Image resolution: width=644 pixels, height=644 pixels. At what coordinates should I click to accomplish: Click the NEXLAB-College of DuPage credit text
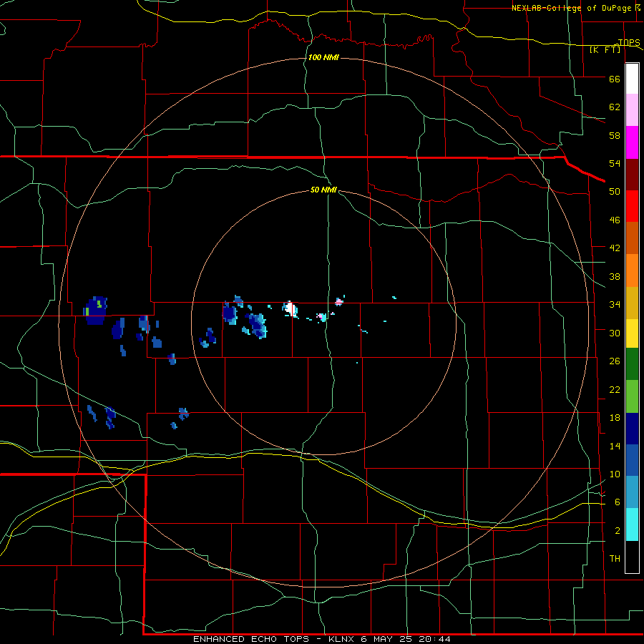pyautogui.click(x=572, y=8)
